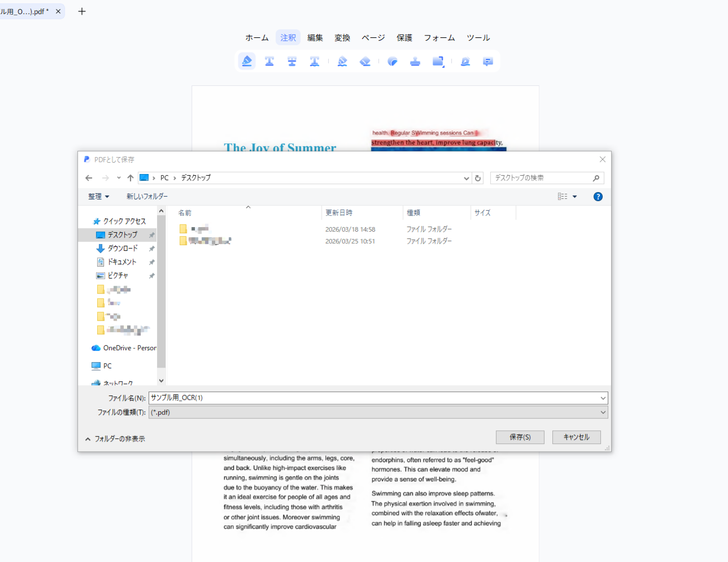The width and height of the screenshot is (728, 562).
Task: Select the highlighter tool in annotation toolbar
Action: coord(247,62)
